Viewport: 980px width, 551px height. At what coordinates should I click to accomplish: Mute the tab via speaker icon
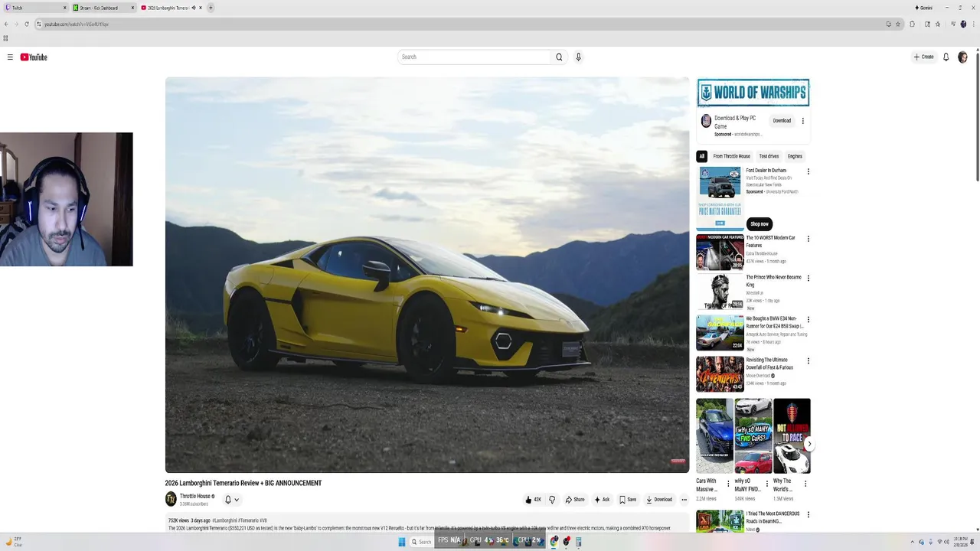(x=194, y=8)
